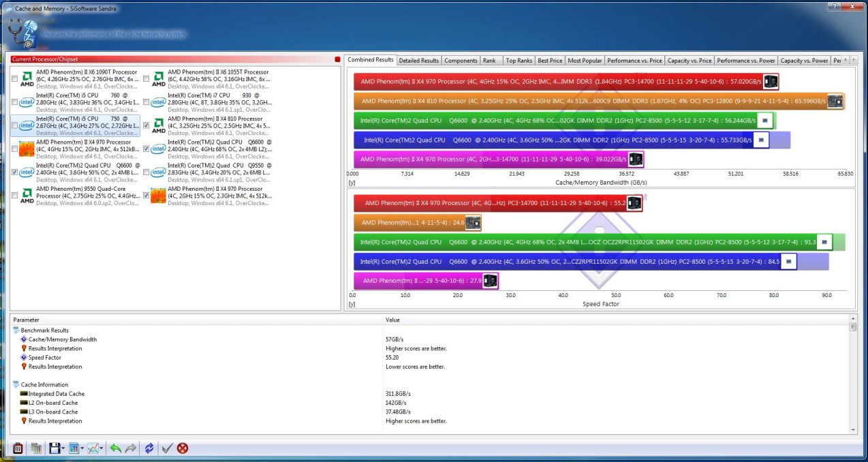Viewport: 868px width, 462px height.
Task: Click the parameter list vertical scrollbar
Action: (853, 373)
